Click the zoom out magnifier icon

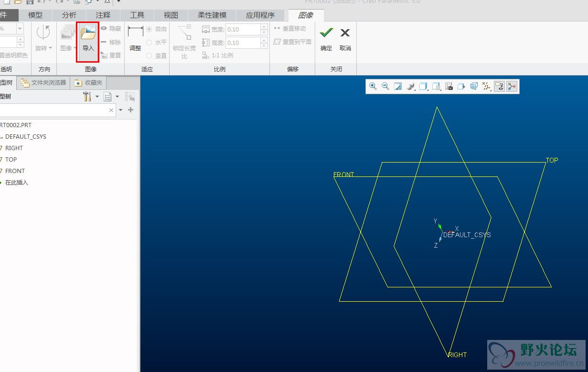pyautogui.click(x=385, y=87)
